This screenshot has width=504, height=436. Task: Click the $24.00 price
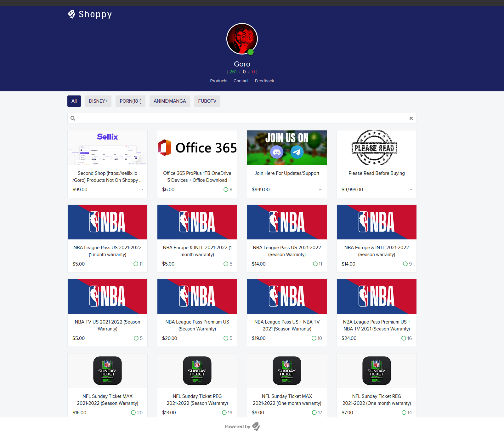click(x=349, y=338)
